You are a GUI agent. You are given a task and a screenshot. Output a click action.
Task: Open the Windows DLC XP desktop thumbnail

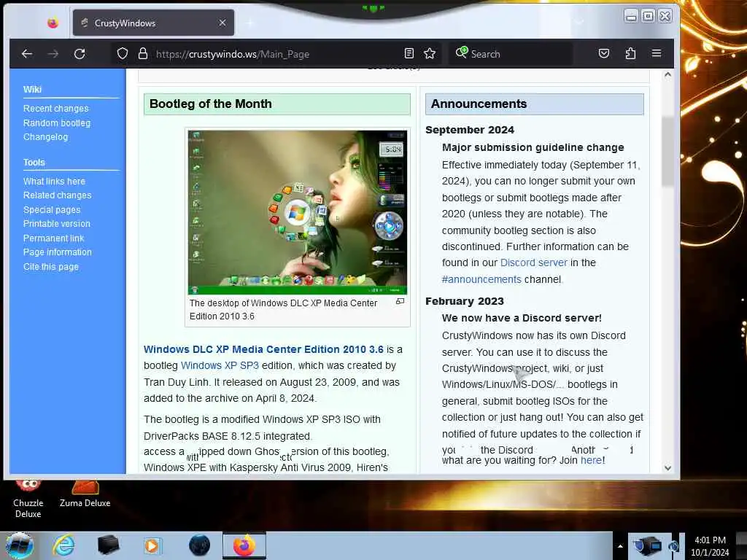point(298,212)
